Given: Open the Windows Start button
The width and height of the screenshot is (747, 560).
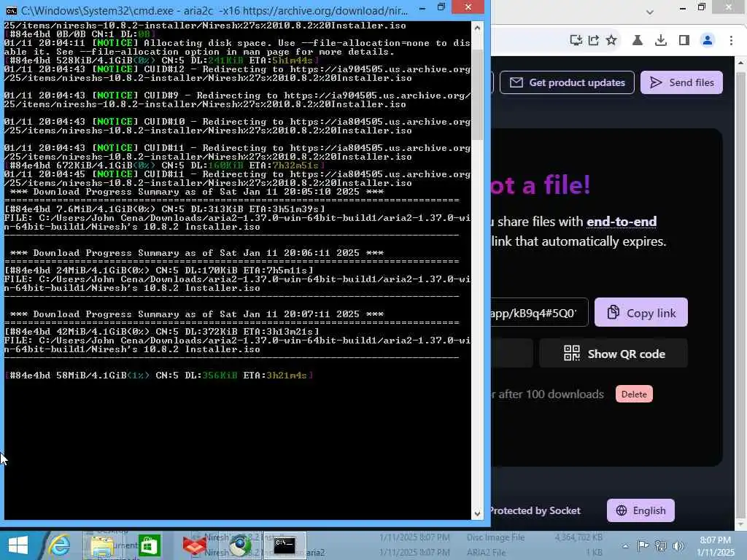Looking at the screenshot, I should pyautogui.click(x=18, y=545).
